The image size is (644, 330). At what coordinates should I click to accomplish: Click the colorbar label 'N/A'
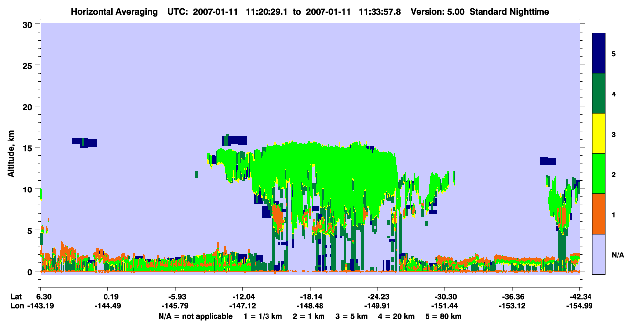[x=618, y=255]
